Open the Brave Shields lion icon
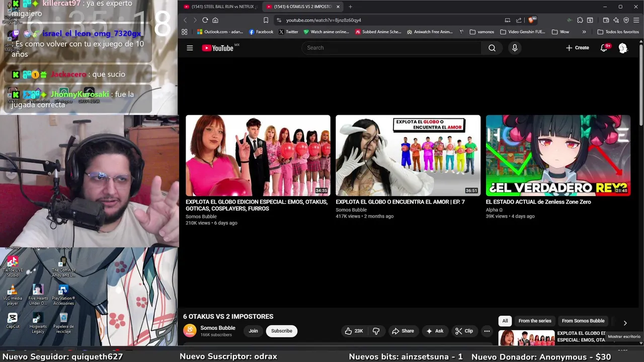Screen dimensions: 644x362 [531, 20]
